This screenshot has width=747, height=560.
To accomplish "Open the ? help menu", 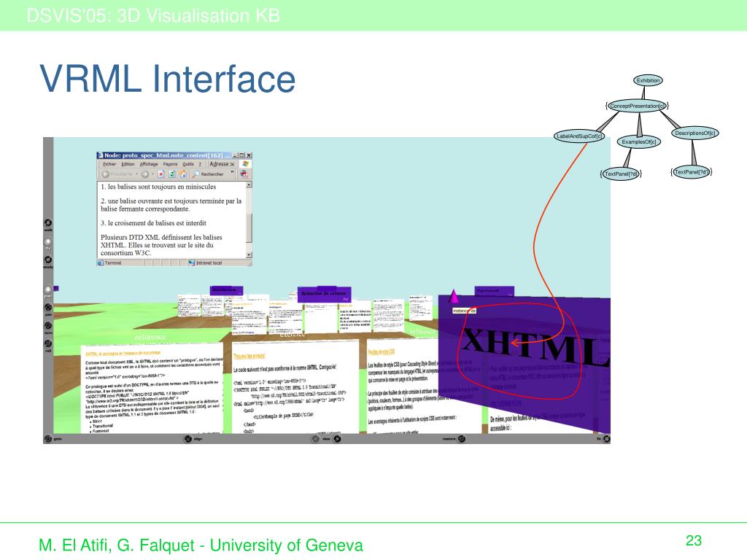I will pyautogui.click(x=200, y=164).
